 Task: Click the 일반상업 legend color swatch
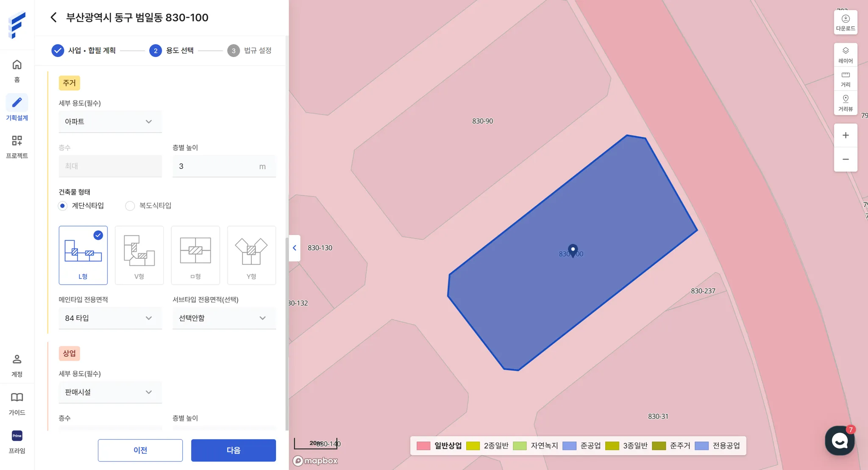tap(423, 446)
